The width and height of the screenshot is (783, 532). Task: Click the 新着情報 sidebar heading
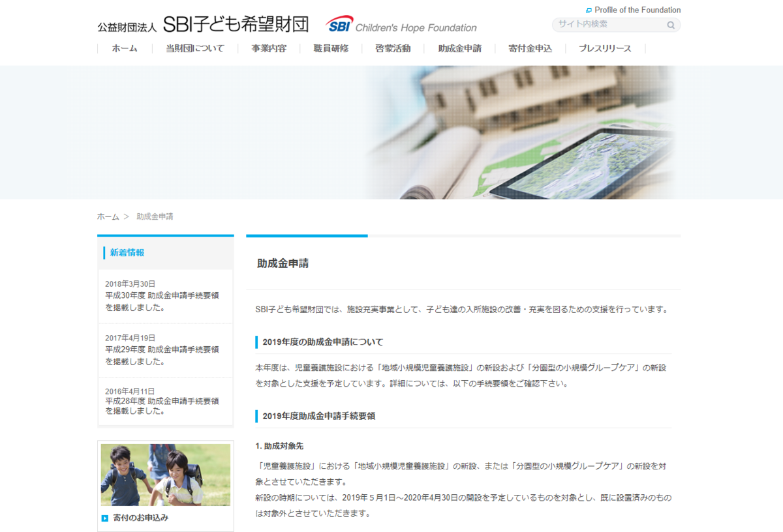[127, 253]
